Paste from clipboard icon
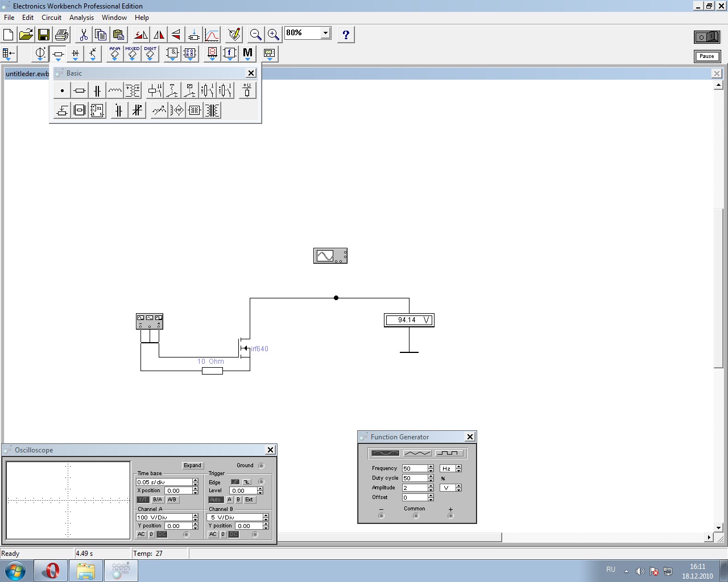The width and height of the screenshot is (728, 582). coord(119,35)
